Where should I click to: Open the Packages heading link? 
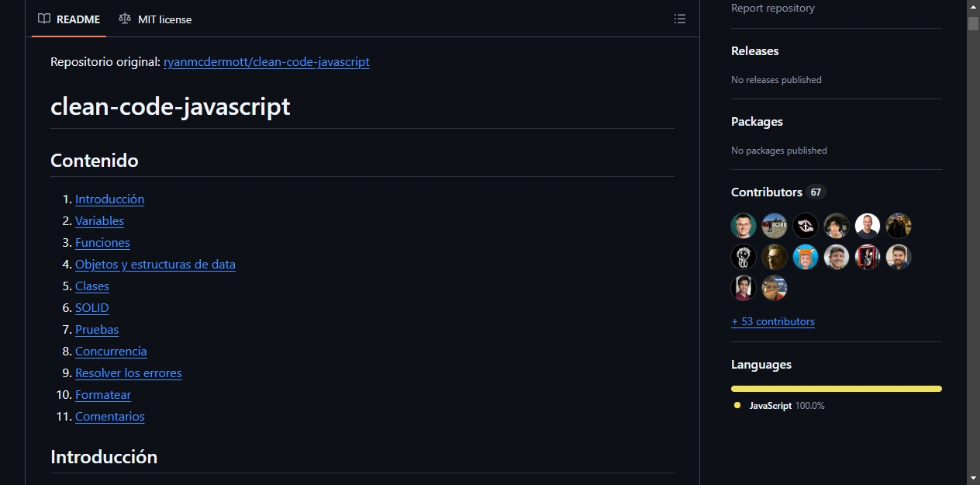(757, 121)
